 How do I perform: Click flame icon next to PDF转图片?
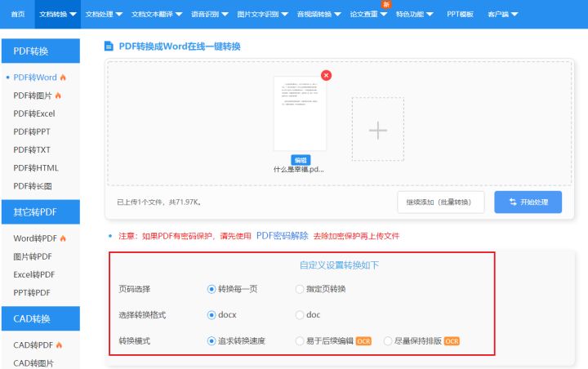(x=58, y=96)
